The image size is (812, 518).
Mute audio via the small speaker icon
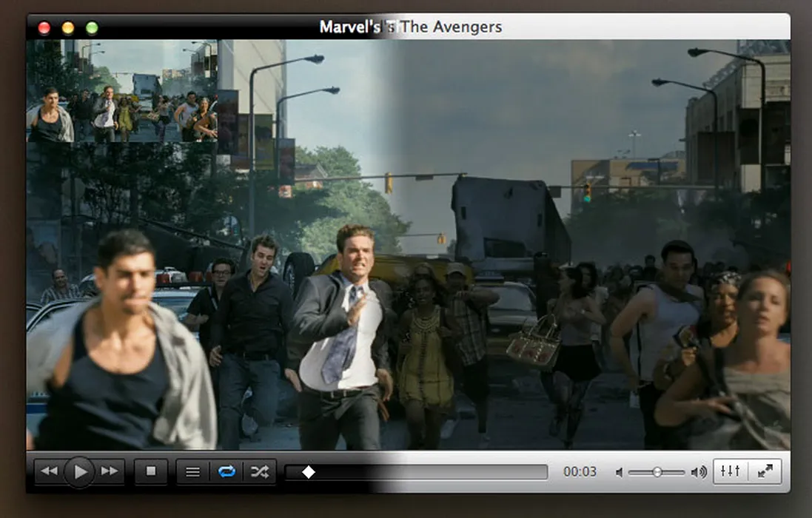pos(619,472)
